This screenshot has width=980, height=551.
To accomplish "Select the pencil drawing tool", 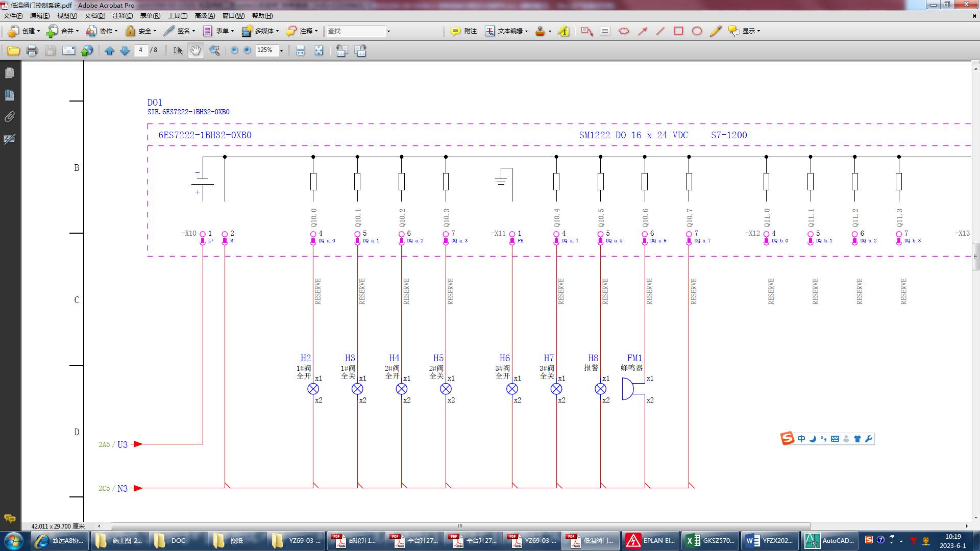I will (x=715, y=31).
